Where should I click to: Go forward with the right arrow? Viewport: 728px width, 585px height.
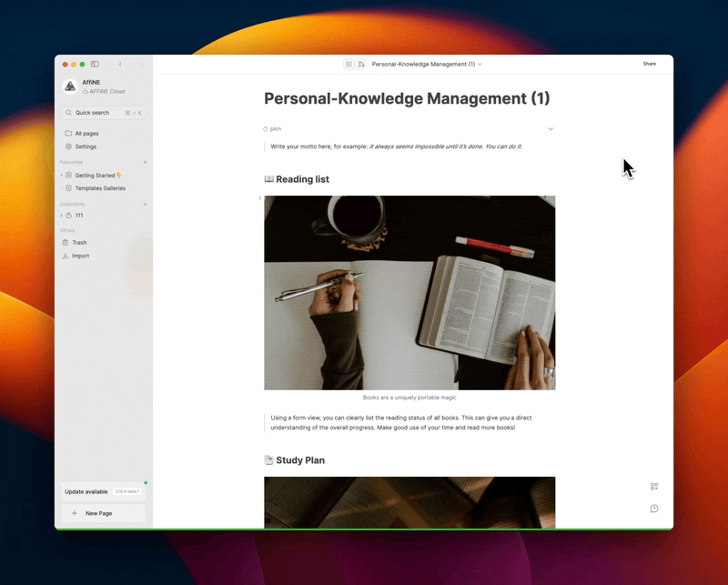[x=142, y=64]
